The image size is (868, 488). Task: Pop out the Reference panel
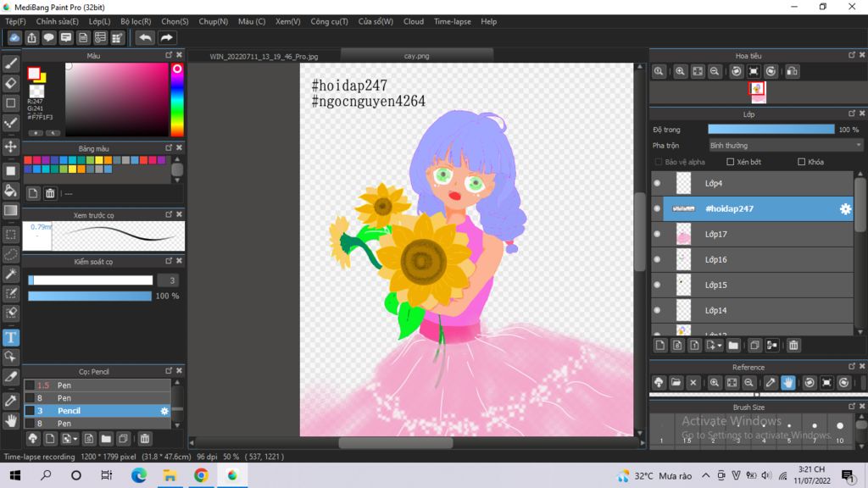[x=852, y=366]
